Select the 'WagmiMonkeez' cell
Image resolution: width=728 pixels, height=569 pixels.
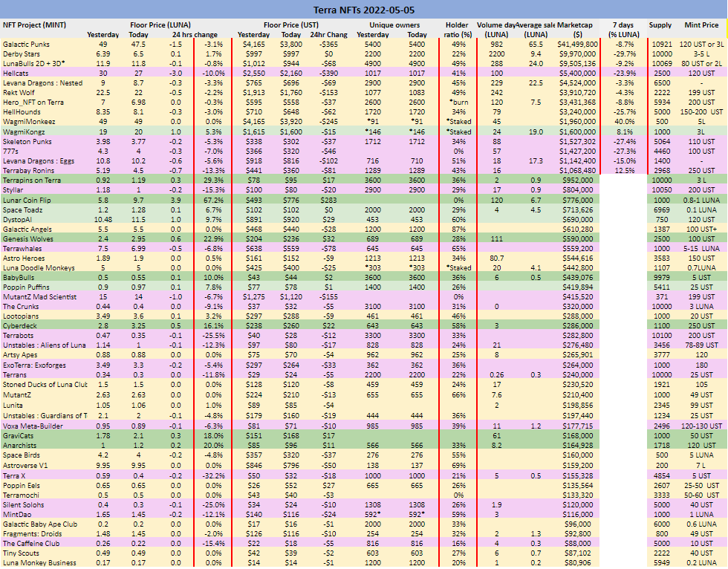(x=29, y=122)
